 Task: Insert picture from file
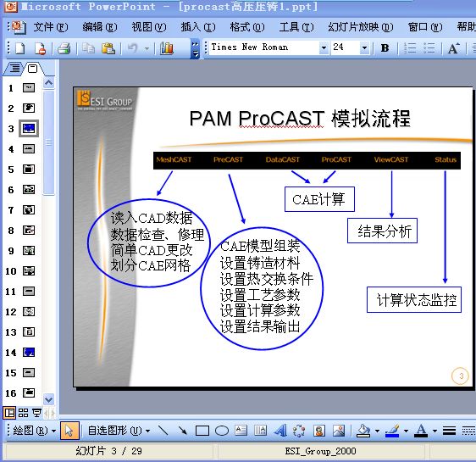point(339,431)
